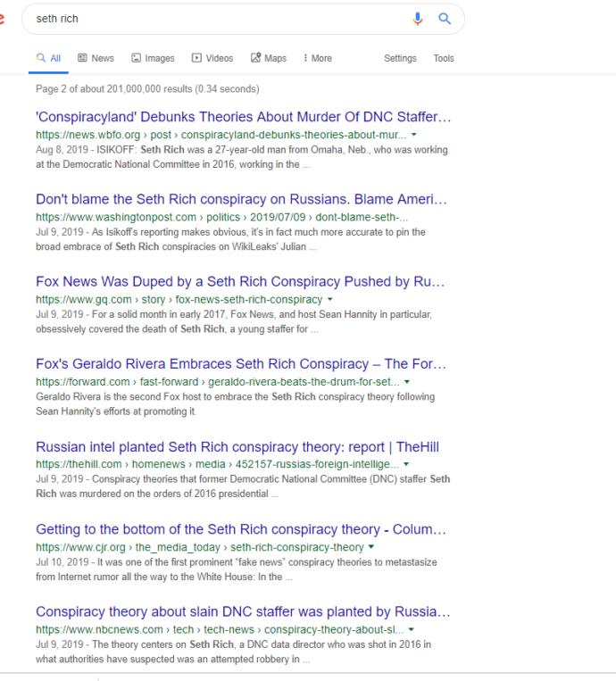This screenshot has width=616, height=681.
Task: Open the More search options menu
Action: [x=318, y=58]
